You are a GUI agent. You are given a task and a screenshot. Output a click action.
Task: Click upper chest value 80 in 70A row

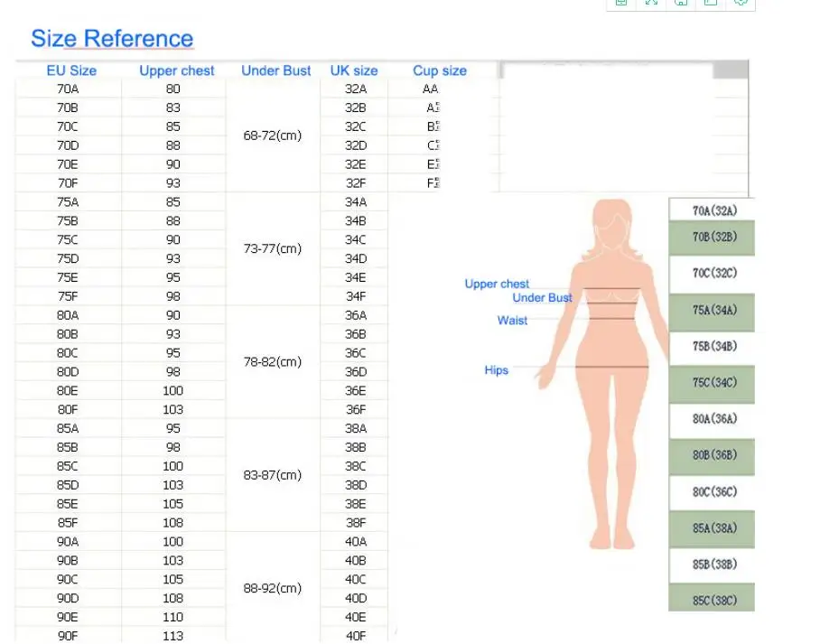[173, 89]
